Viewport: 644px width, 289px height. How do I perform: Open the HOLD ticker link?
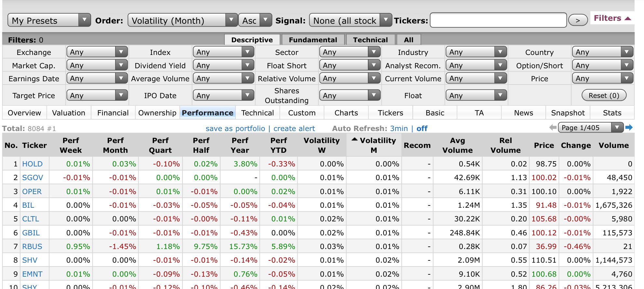tap(32, 164)
